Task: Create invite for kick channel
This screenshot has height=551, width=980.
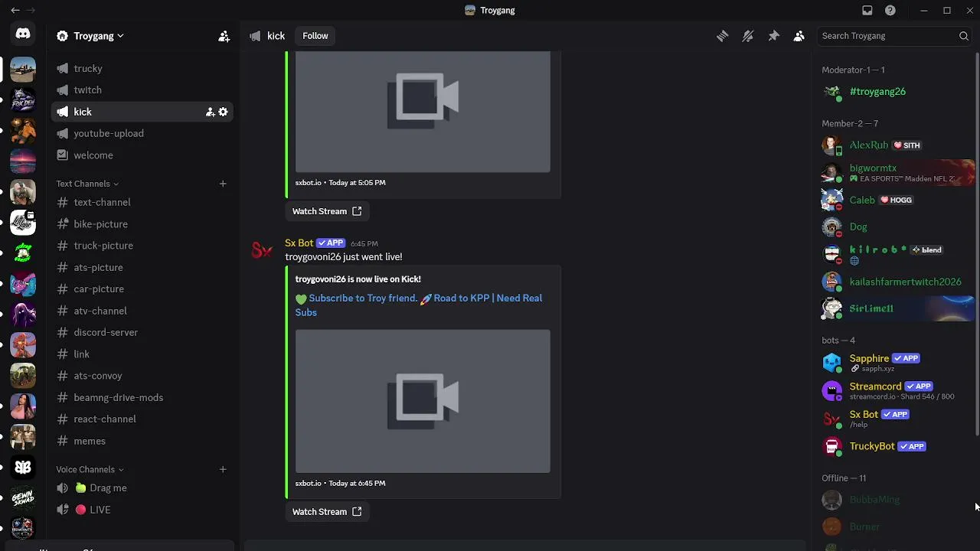Action: [x=210, y=112]
